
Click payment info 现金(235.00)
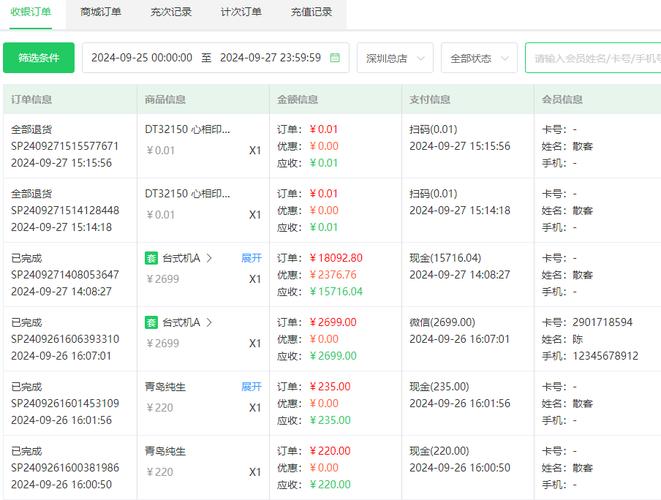pyautogui.click(x=439, y=387)
